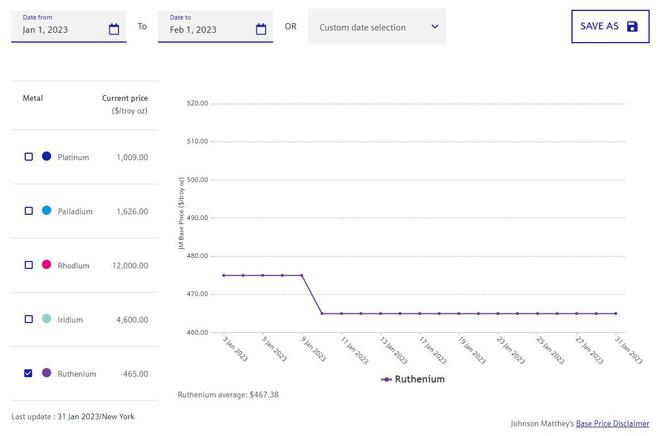Click the pink Rhodium color dot
The image size is (660, 436).
click(46, 265)
